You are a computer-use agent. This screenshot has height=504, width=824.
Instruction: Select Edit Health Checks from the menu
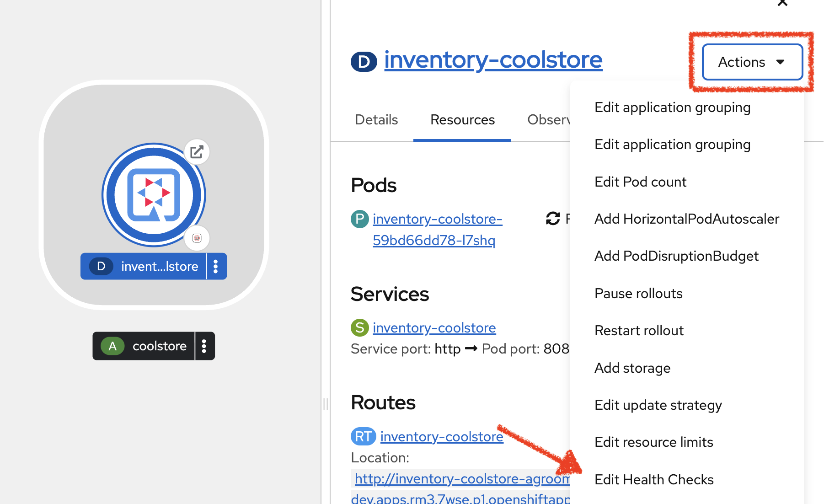654,479
